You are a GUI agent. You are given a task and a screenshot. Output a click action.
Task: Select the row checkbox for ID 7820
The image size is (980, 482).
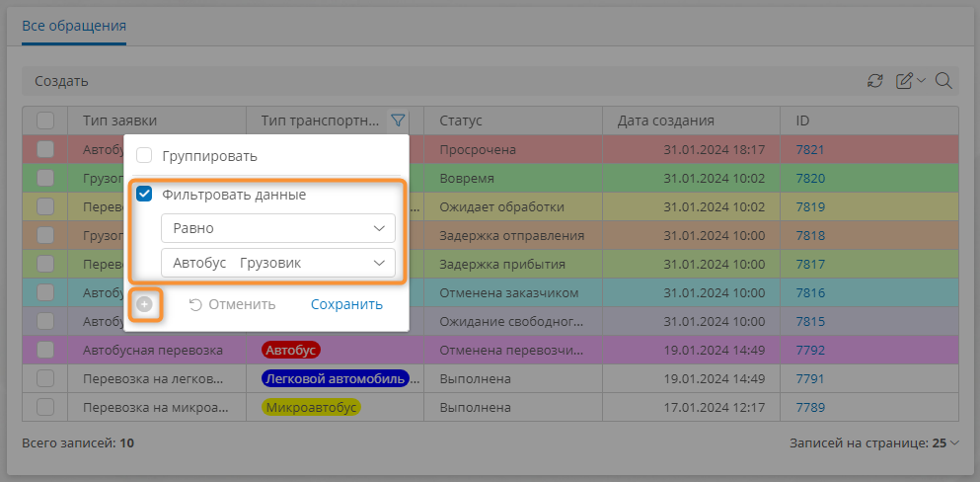click(x=45, y=178)
